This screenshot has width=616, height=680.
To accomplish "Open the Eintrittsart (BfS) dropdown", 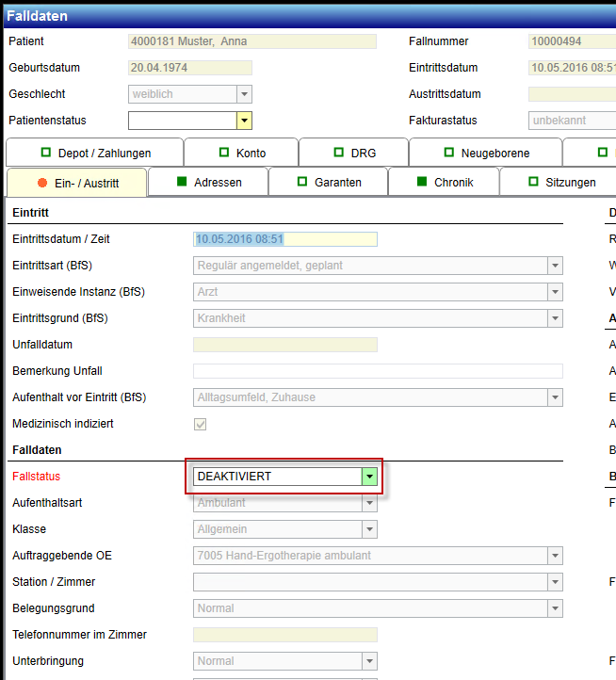I will tap(556, 266).
